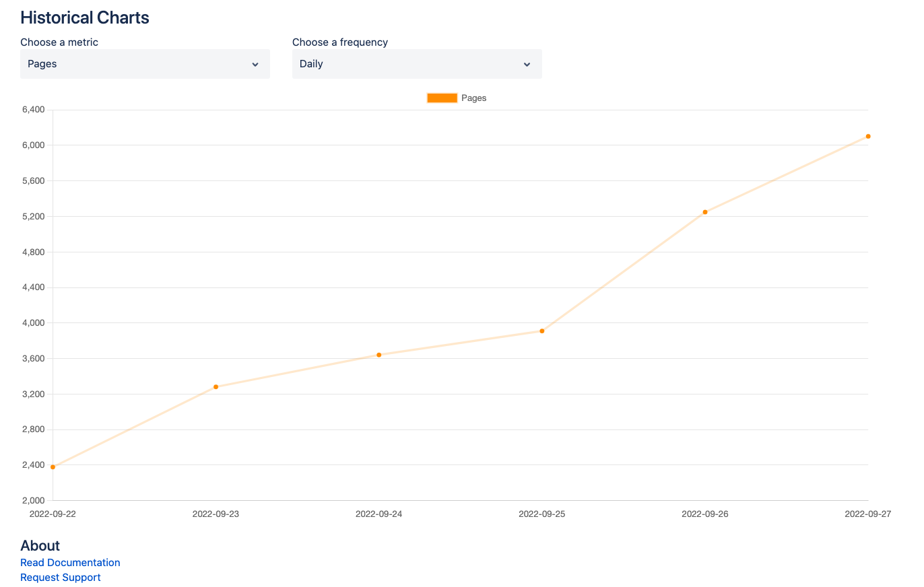Select the data point for 2022-09-25
Image resolution: width=924 pixels, height=587 pixels.
click(542, 331)
